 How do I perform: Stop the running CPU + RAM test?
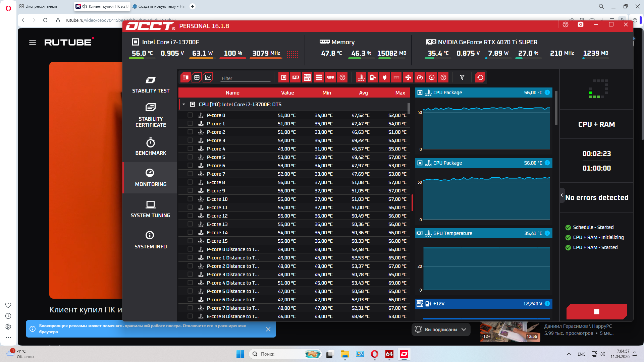pyautogui.click(x=596, y=312)
